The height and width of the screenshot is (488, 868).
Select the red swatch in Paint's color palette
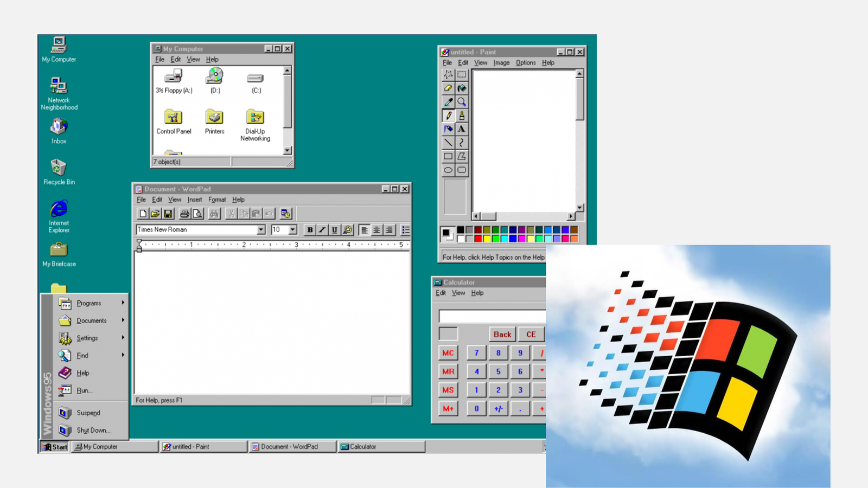coord(478,238)
